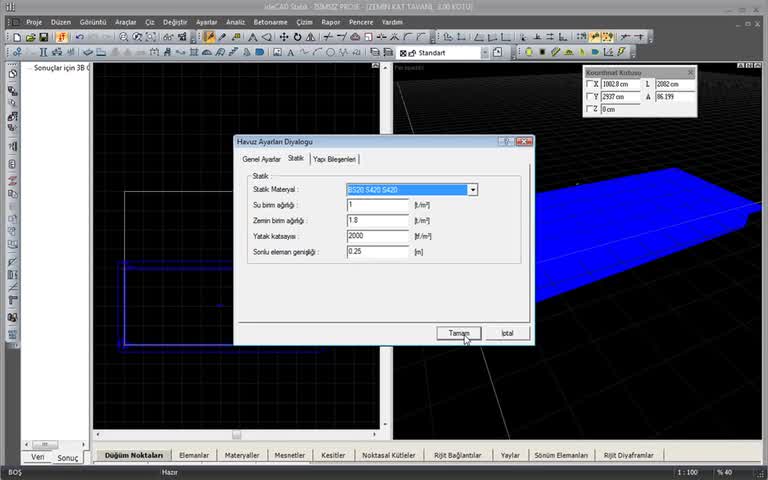Open the Statik Materyal dropdown
The image size is (768, 480).
[x=473, y=190]
